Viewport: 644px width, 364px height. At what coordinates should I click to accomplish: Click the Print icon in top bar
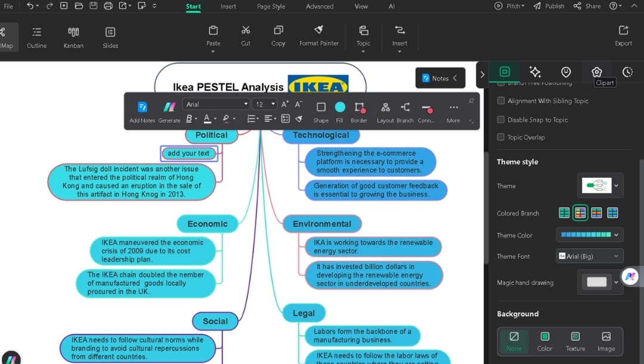click(x=108, y=6)
